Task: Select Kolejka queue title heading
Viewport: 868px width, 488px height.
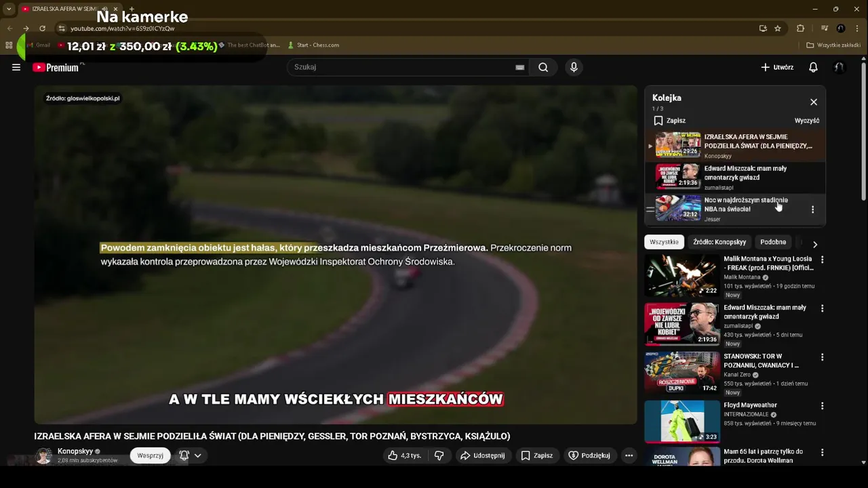Action: (667, 98)
